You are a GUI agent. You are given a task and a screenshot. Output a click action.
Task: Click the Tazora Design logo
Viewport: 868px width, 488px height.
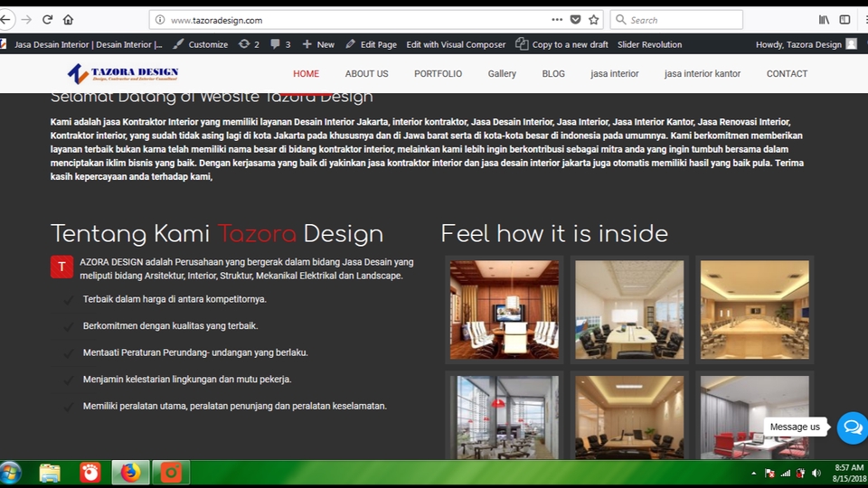click(x=123, y=73)
